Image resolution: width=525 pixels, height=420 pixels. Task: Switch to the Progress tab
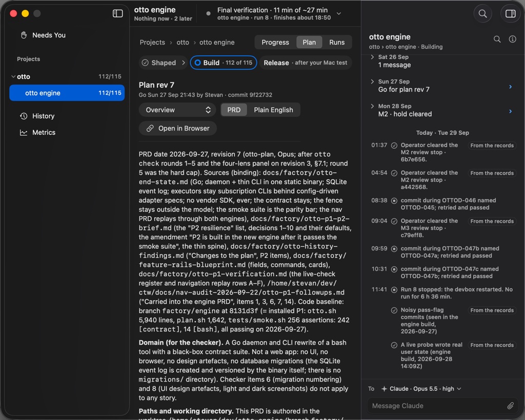(x=275, y=43)
